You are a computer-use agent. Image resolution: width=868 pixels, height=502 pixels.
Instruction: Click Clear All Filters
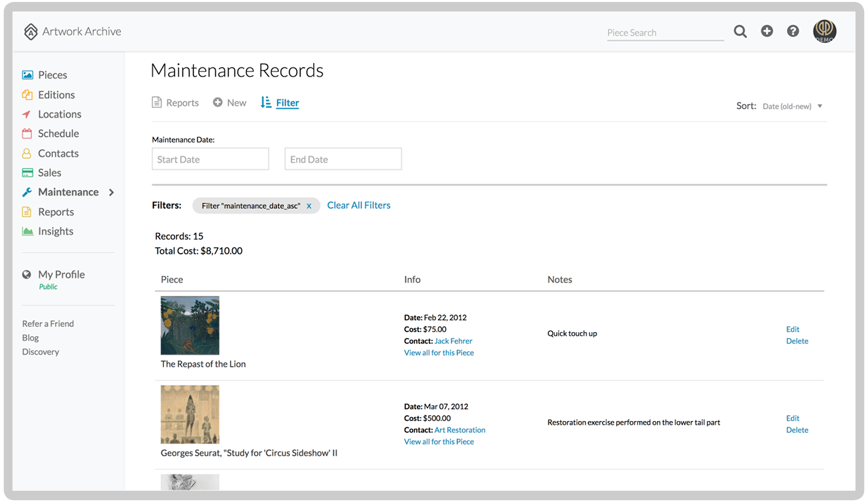click(358, 205)
